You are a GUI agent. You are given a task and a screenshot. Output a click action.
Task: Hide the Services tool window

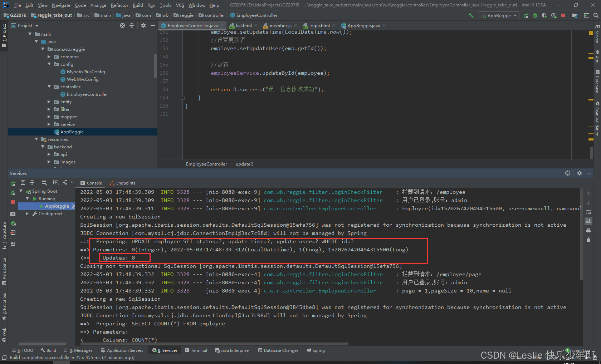pos(589,173)
